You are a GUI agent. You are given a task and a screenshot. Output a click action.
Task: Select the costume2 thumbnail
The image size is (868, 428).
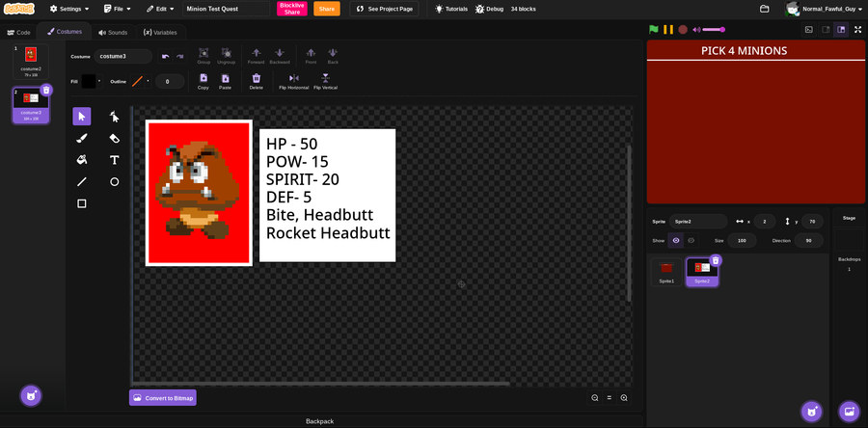[31, 62]
